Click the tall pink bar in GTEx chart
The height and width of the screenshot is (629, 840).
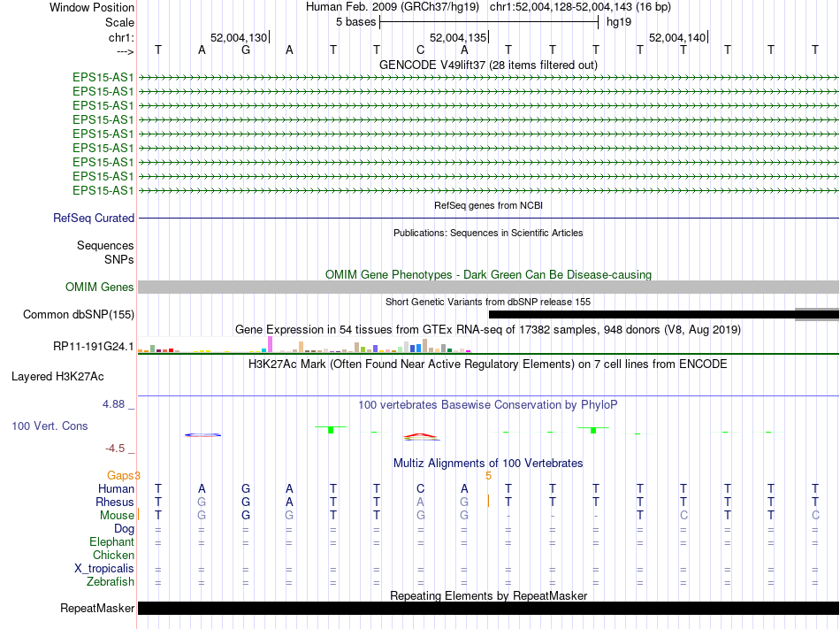[x=270, y=344]
